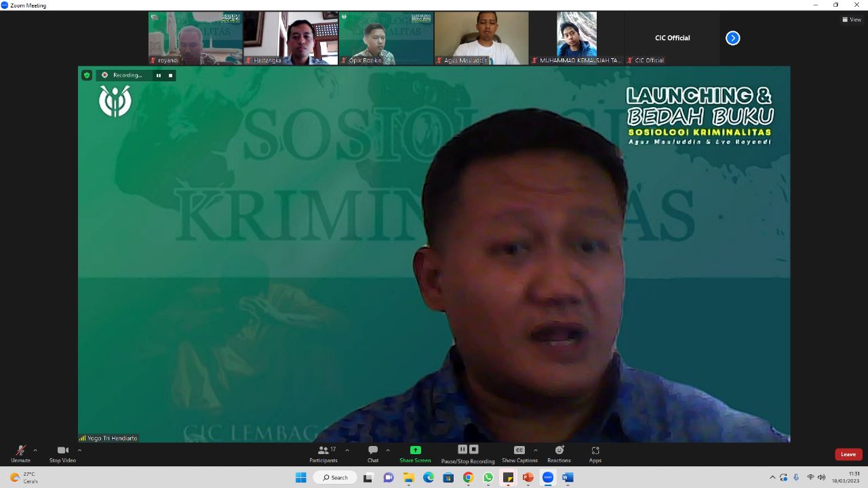Click the green encryption shield icon
Screen dimensions: 868x488
point(87,75)
